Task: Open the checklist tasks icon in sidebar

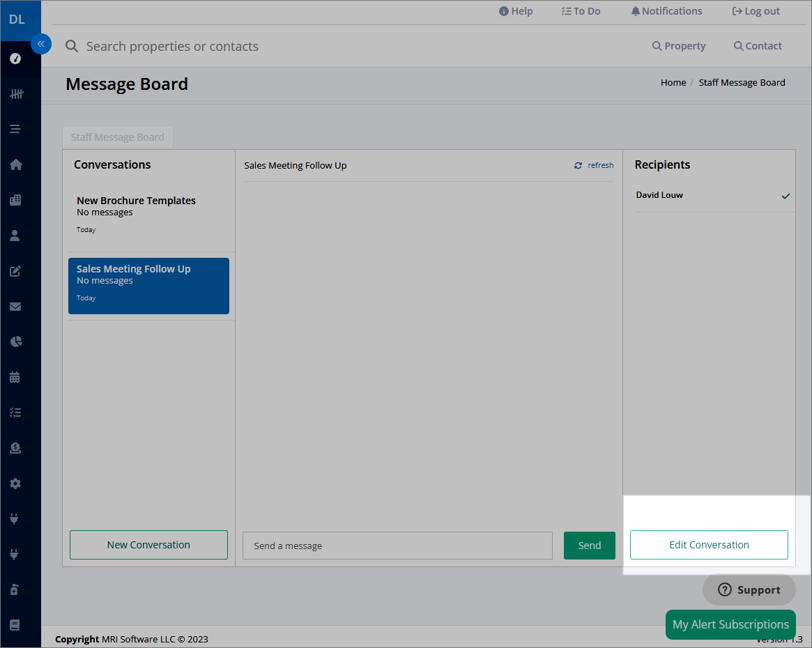Action: (x=15, y=412)
